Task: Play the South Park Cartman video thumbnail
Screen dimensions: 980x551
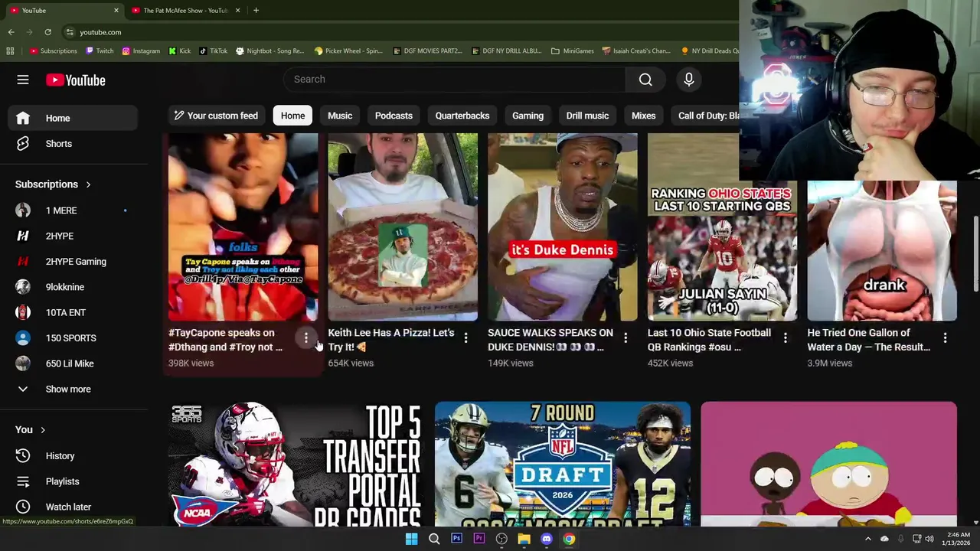Action: click(828, 465)
